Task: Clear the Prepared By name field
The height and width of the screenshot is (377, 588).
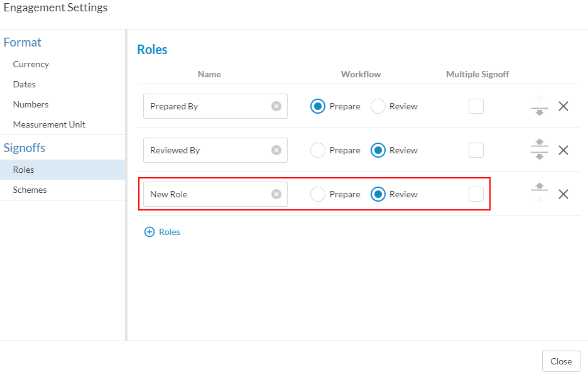Action: click(x=276, y=106)
